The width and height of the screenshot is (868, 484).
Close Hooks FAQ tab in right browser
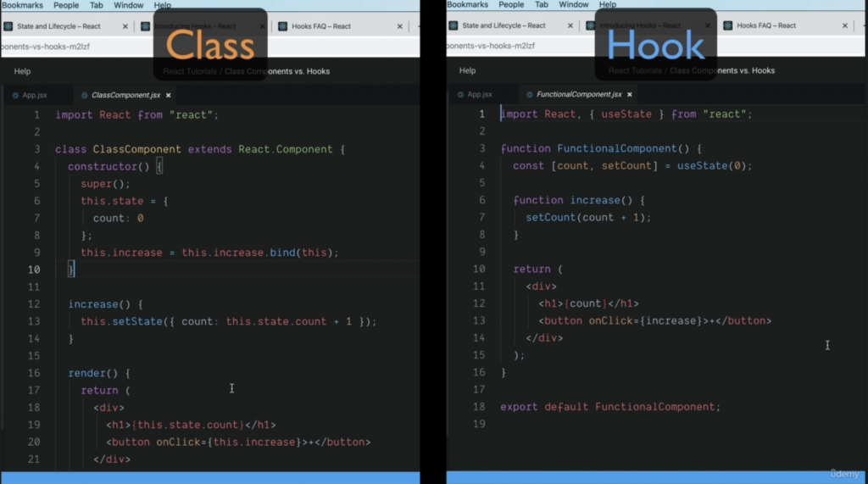[845, 25]
